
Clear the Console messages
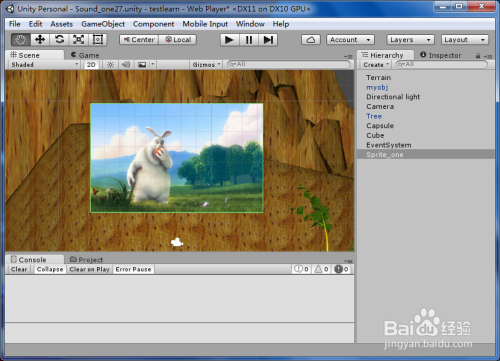coord(19,269)
